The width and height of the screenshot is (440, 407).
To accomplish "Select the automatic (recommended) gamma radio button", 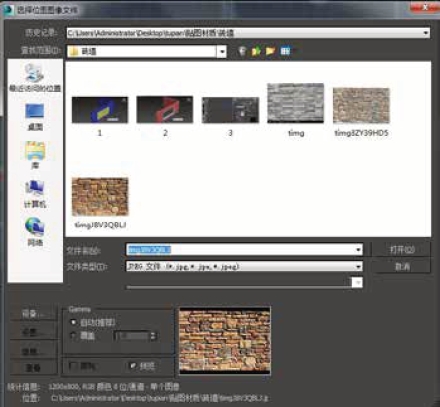I will click(73, 322).
